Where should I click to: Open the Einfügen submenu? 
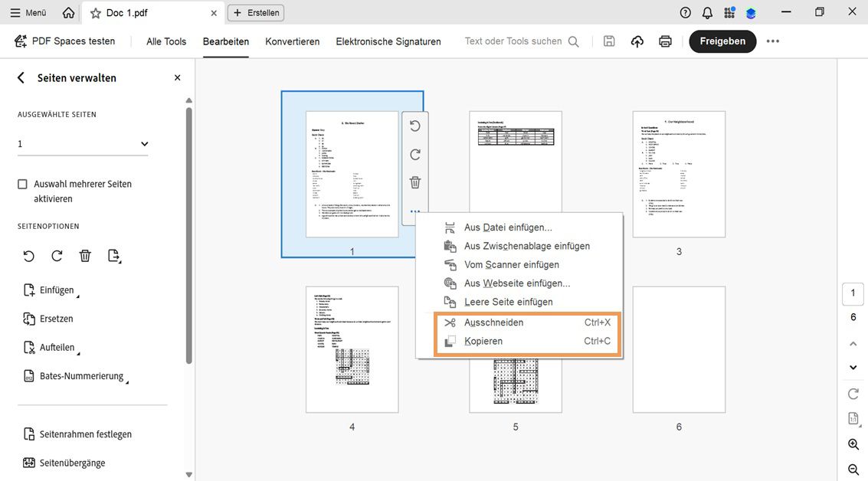point(51,290)
